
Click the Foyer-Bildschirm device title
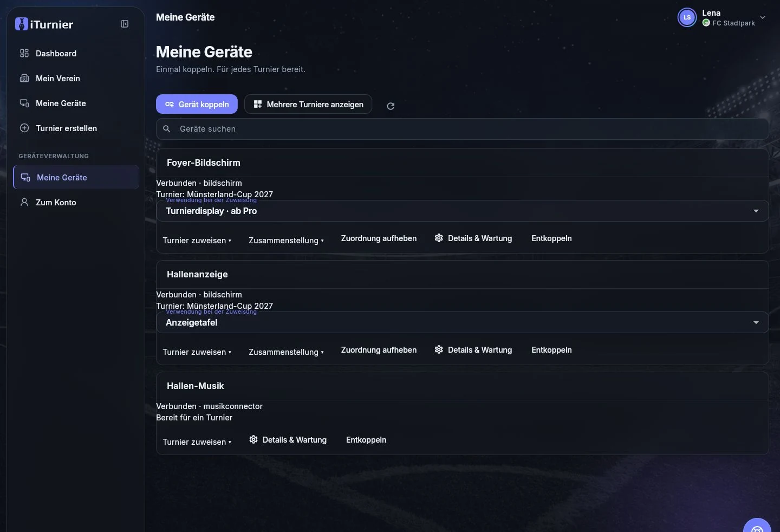pyautogui.click(x=204, y=163)
